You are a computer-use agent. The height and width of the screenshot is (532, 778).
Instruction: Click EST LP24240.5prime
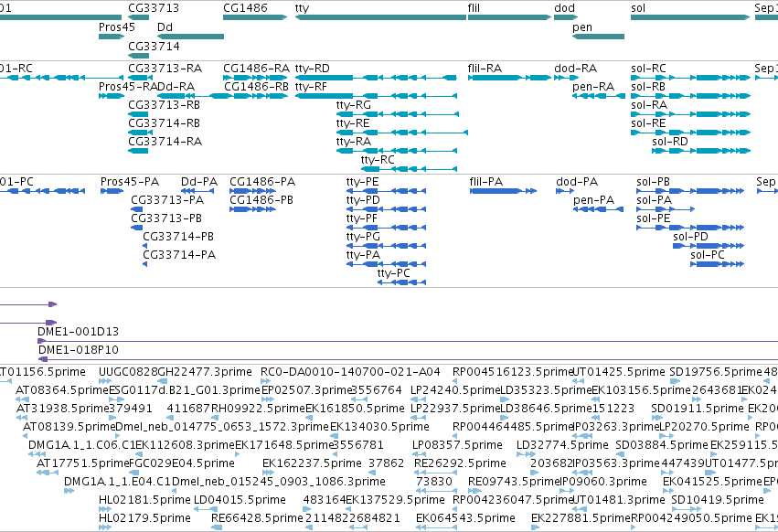455,390
